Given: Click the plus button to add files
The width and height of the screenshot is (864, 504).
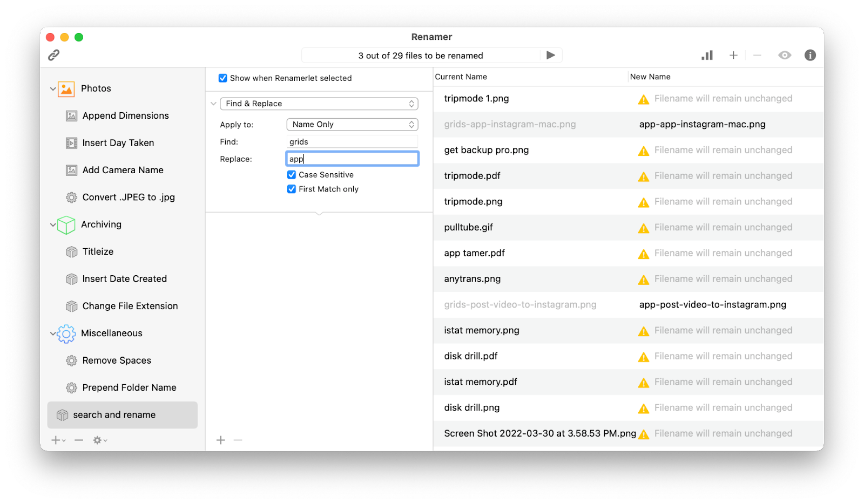Looking at the screenshot, I should [x=733, y=55].
